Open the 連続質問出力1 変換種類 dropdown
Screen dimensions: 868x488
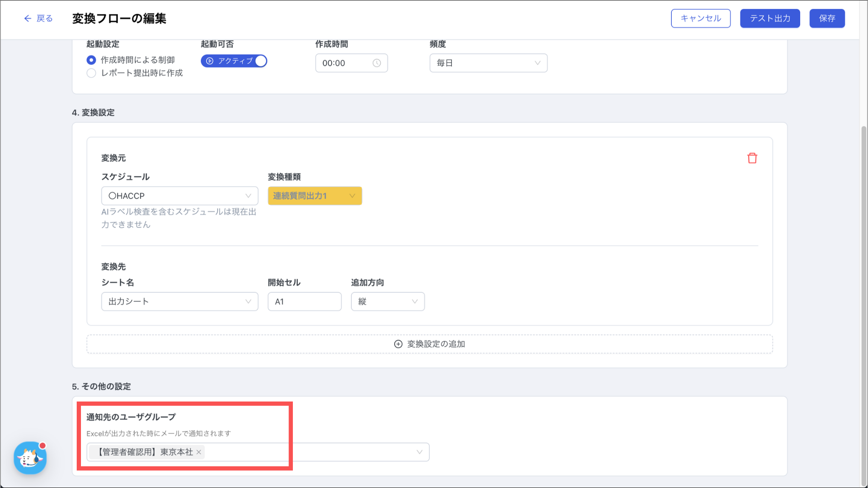tap(314, 196)
